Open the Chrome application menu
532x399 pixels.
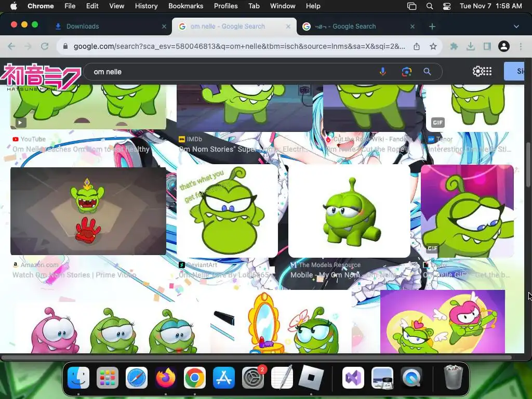tap(41, 6)
